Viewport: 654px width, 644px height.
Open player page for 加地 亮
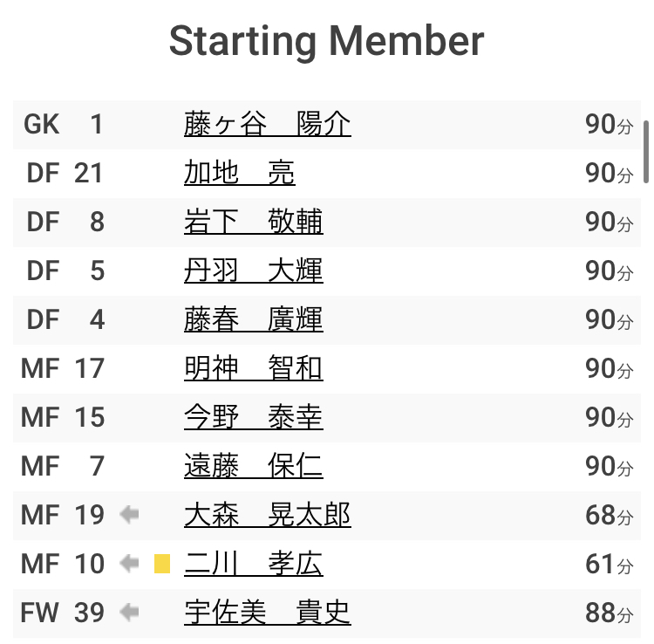tap(240, 173)
